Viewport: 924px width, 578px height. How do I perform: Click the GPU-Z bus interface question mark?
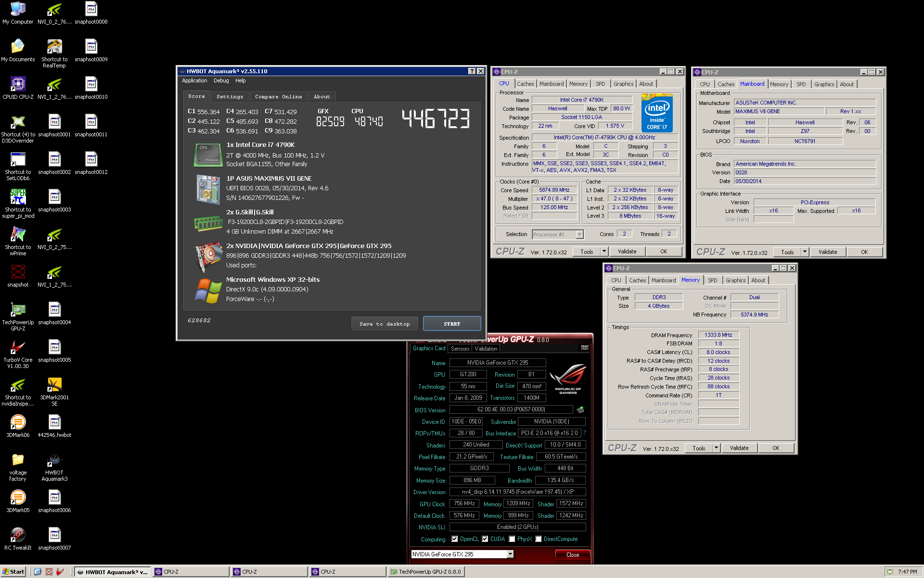[x=584, y=433]
